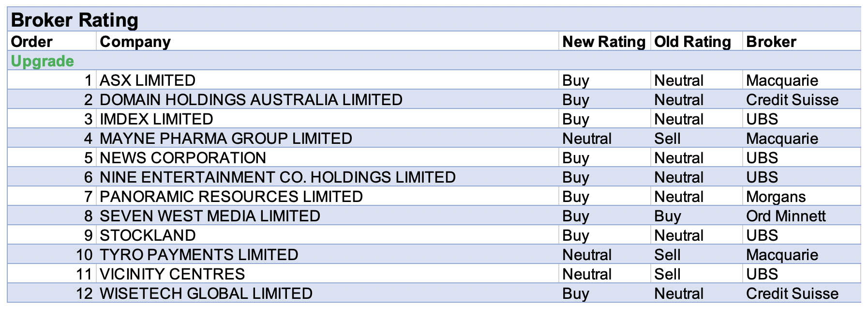Screen dimensions: 868x310
Task: Click MAYNE PHARMA GROUP LIMITED cell
Action: tap(225, 139)
